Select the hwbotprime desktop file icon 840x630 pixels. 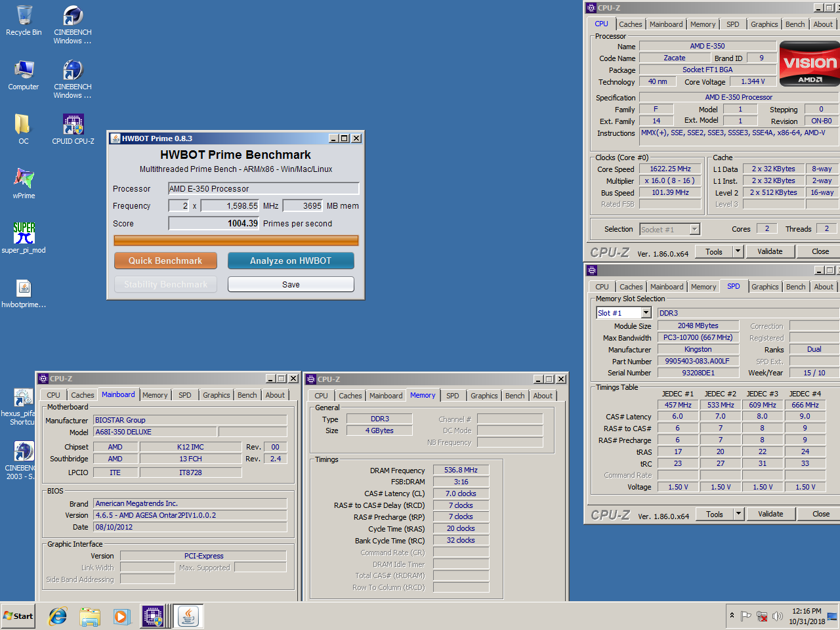click(24, 293)
